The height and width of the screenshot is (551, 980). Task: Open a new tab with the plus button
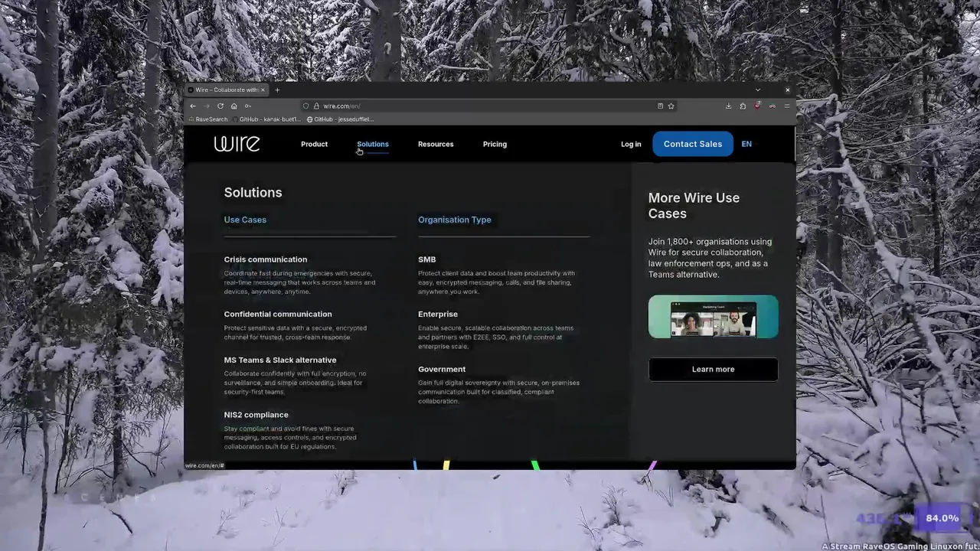(277, 90)
